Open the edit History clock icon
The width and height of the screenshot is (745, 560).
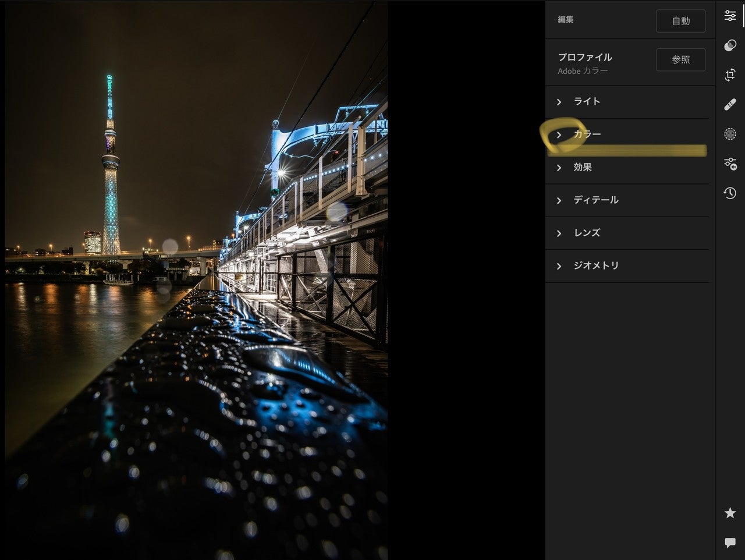click(x=730, y=193)
